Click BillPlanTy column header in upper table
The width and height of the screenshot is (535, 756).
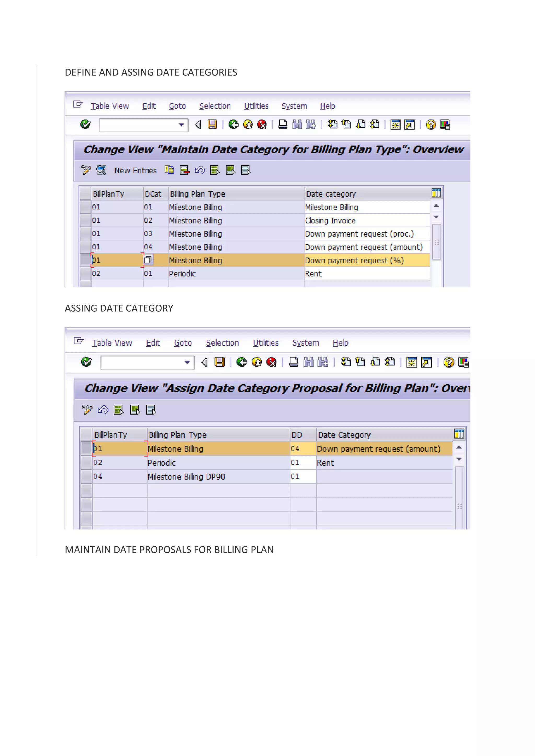(117, 194)
